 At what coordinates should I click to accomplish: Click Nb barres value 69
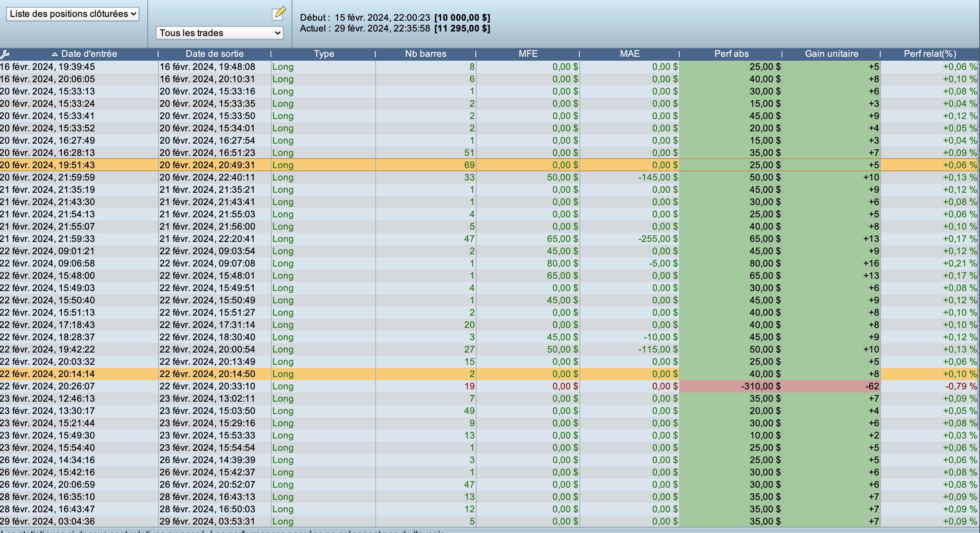tap(469, 165)
